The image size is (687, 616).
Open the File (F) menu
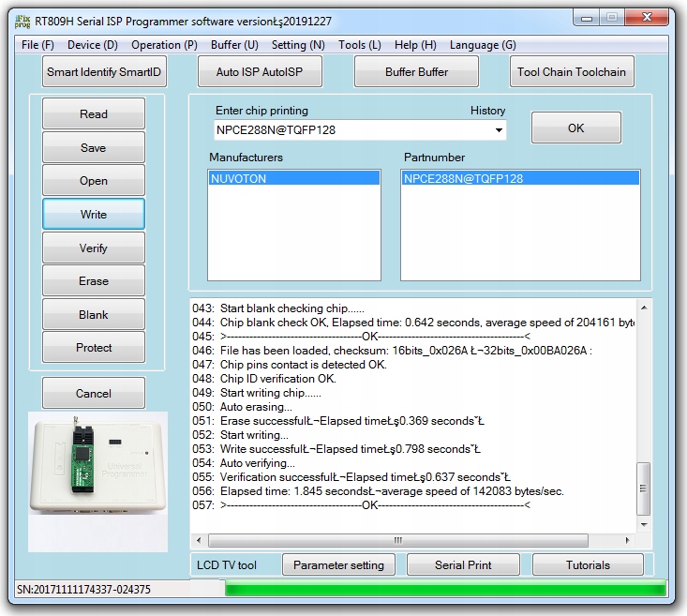pyautogui.click(x=37, y=45)
